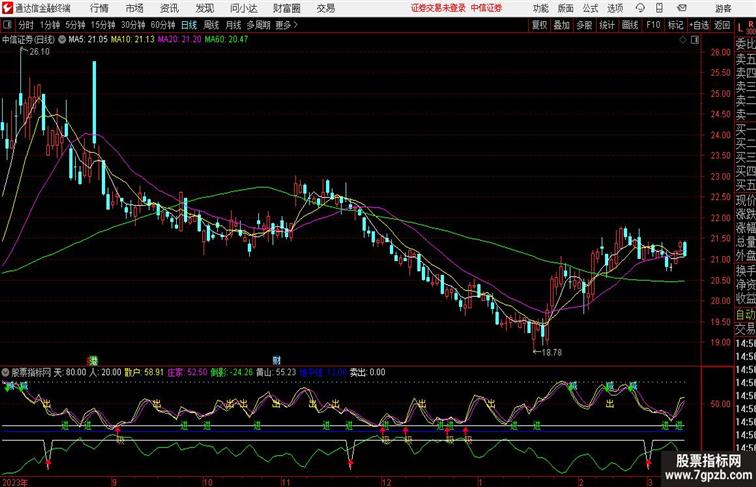This screenshot has width=756, height=487.
Task: Click the 画线 drawing button
Action: (x=630, y=25)
